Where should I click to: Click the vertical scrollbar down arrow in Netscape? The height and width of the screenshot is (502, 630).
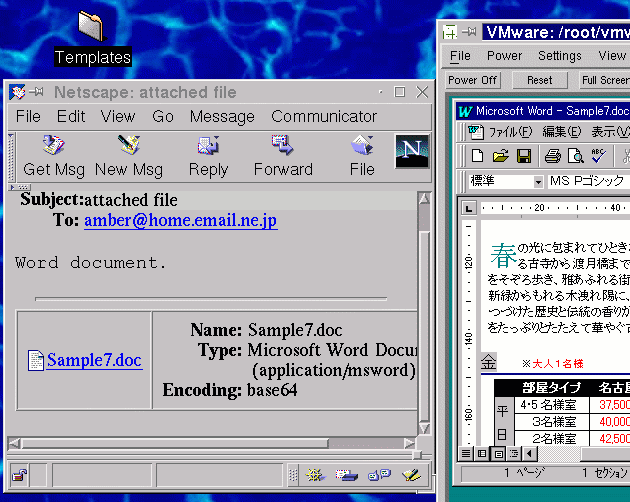point(424,428)
